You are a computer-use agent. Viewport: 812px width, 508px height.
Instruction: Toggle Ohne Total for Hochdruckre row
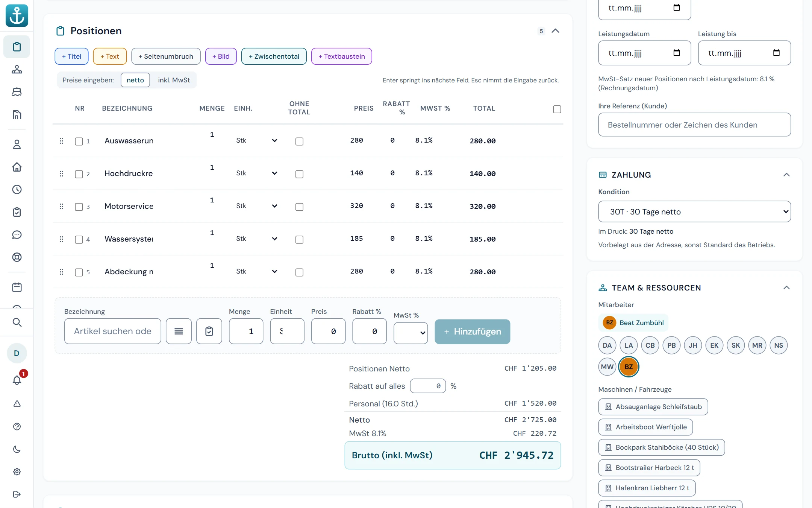pos(299,174)
